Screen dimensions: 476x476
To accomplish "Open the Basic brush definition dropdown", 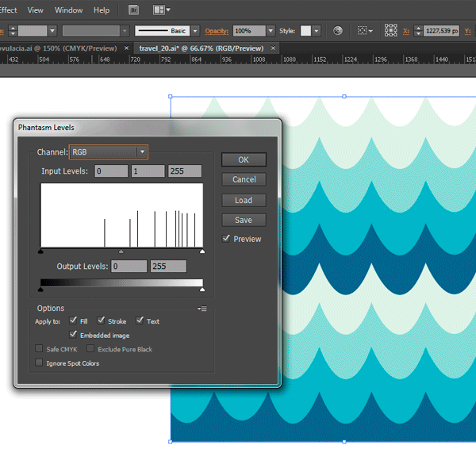I will click(195, 31).
